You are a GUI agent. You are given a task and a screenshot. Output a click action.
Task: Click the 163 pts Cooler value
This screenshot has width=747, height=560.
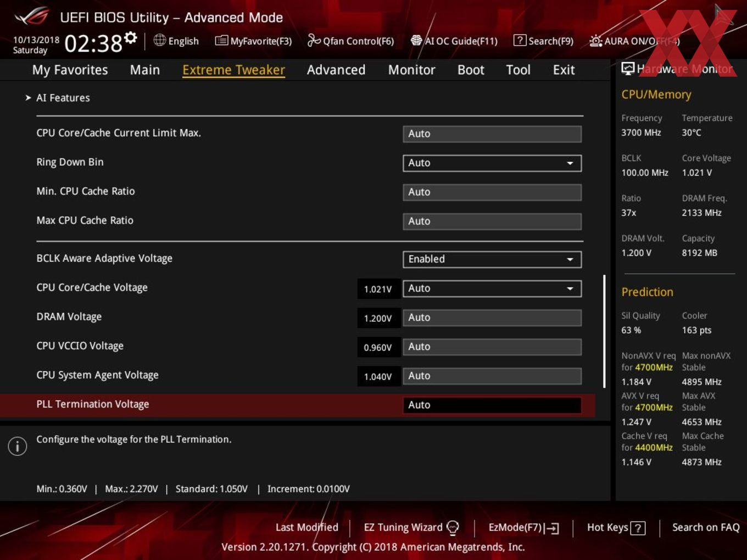click(x=696, y=330)
